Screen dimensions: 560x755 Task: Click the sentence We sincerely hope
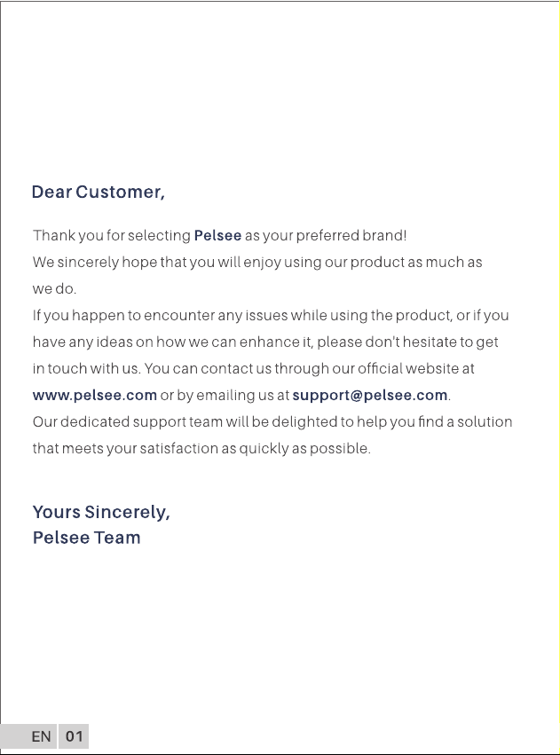point(257,263)
